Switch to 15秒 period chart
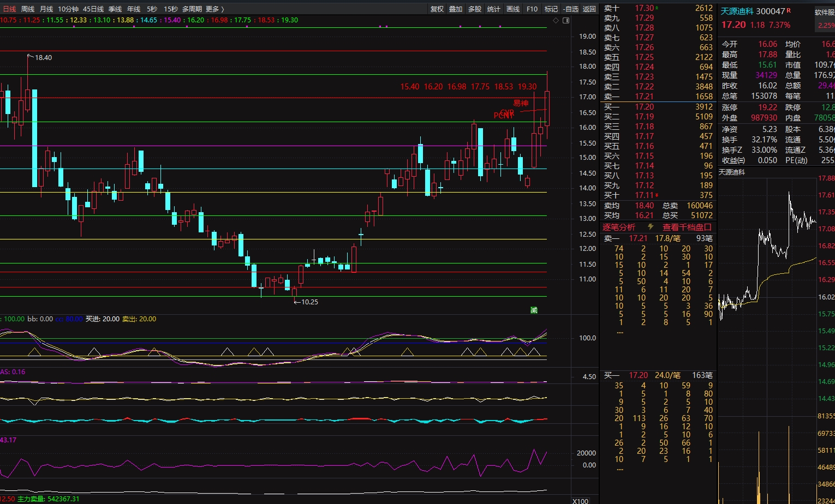Viewport: 835px width, 504px height. click(171, 9)
